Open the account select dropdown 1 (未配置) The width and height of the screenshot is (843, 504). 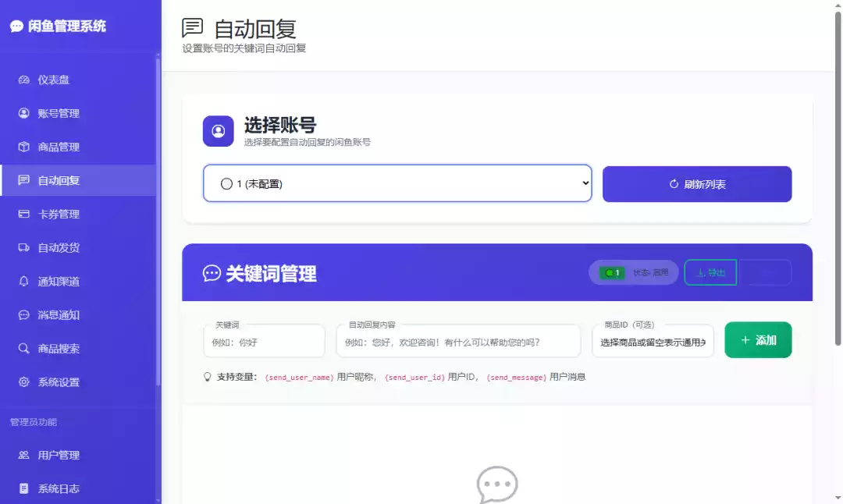(x=397, y=183)
